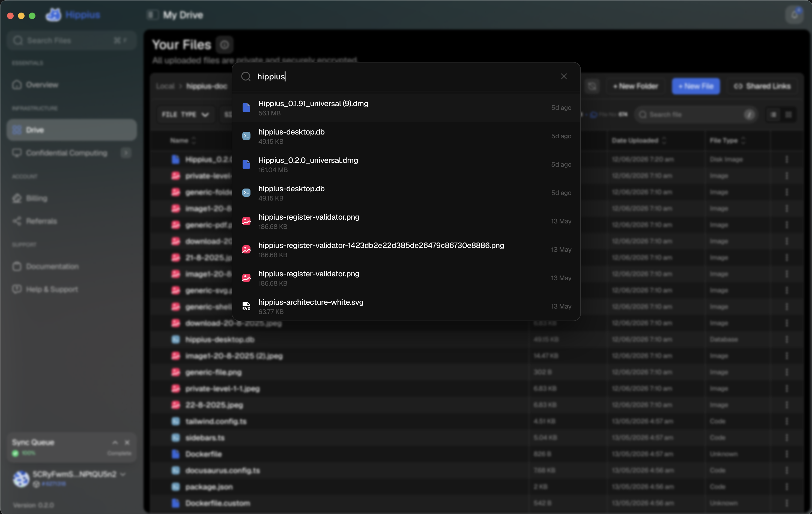The image size is (812, 514).
Task: Click the Hippius logo in the title bar
Action: 53,15
